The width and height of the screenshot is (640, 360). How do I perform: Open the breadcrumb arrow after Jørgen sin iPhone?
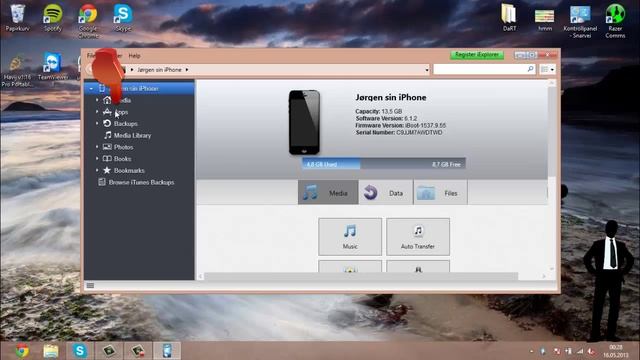tap(187, 70)
